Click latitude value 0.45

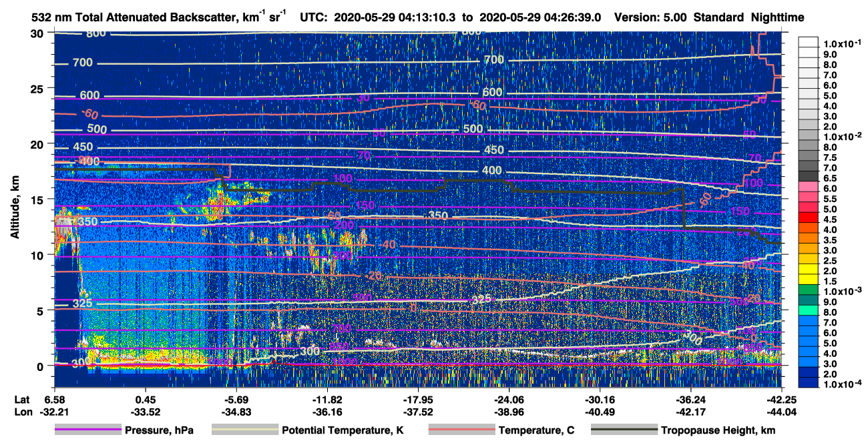pyautogui.click(x=145, y=400)
